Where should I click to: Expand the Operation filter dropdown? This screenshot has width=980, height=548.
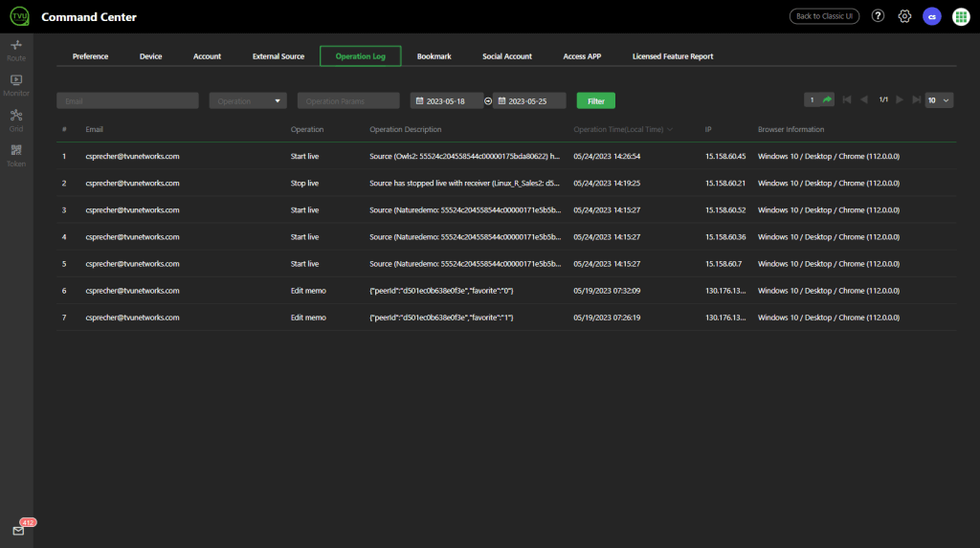coord(248,100)
